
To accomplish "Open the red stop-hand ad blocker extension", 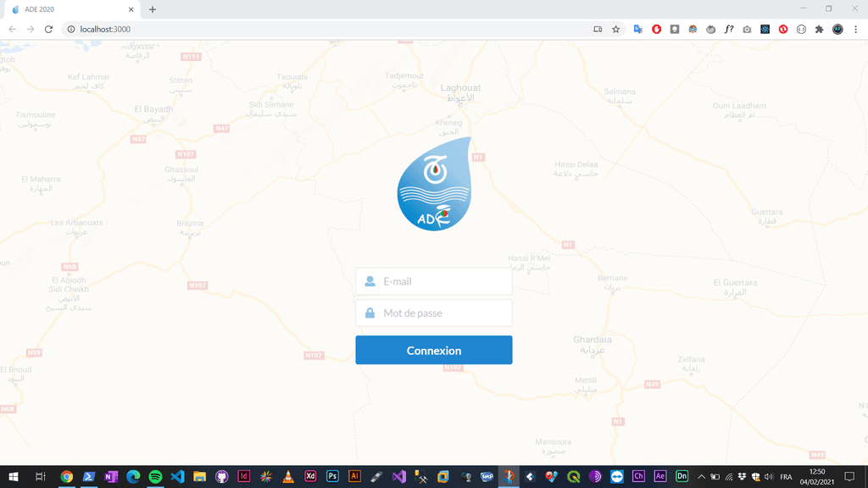I will point(657,30).
